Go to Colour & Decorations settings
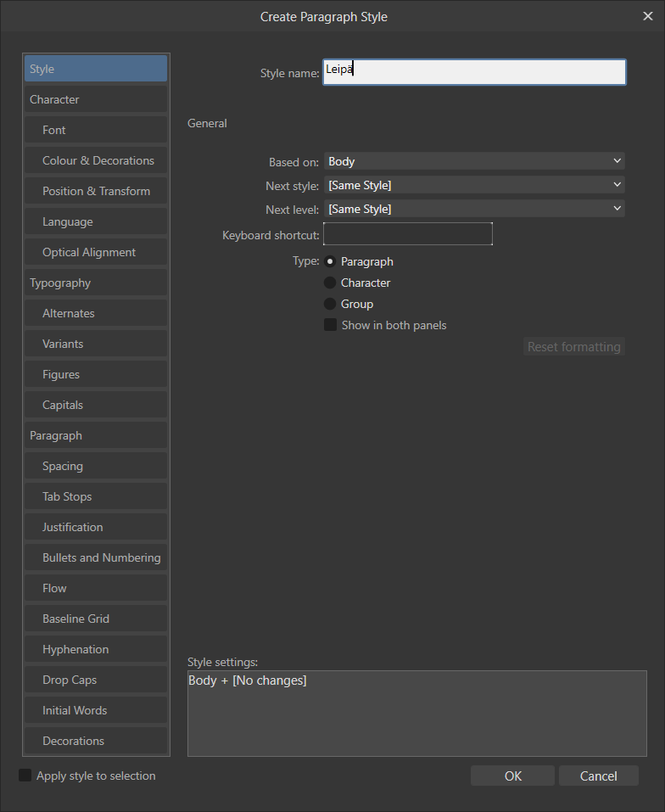The width and height of the screenshot is (665, 812). (x=96, y=160)
